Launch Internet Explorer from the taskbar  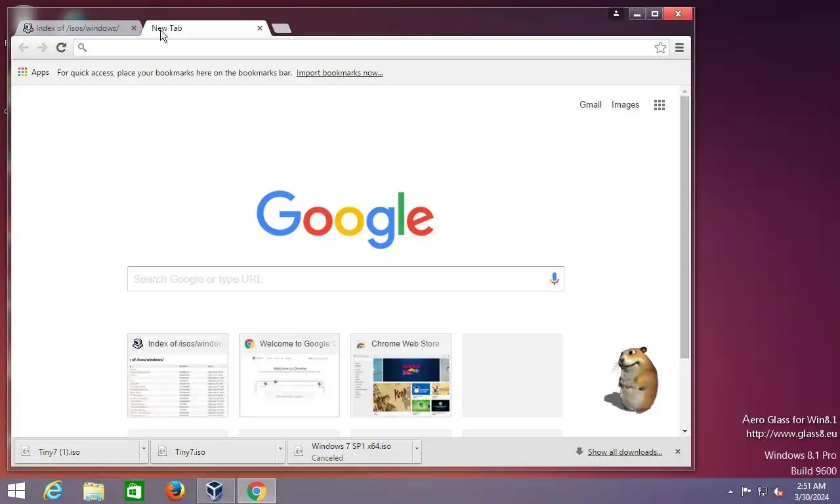click(x=53, y=491)
